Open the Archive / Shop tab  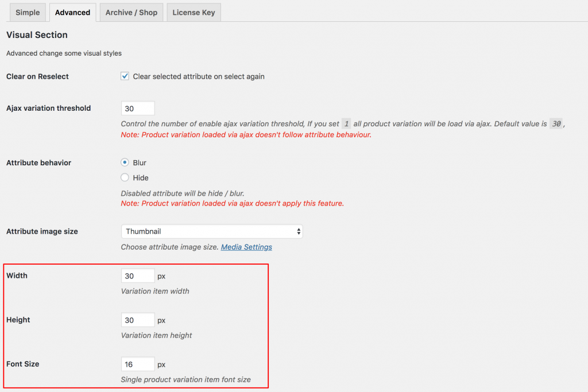131,12
